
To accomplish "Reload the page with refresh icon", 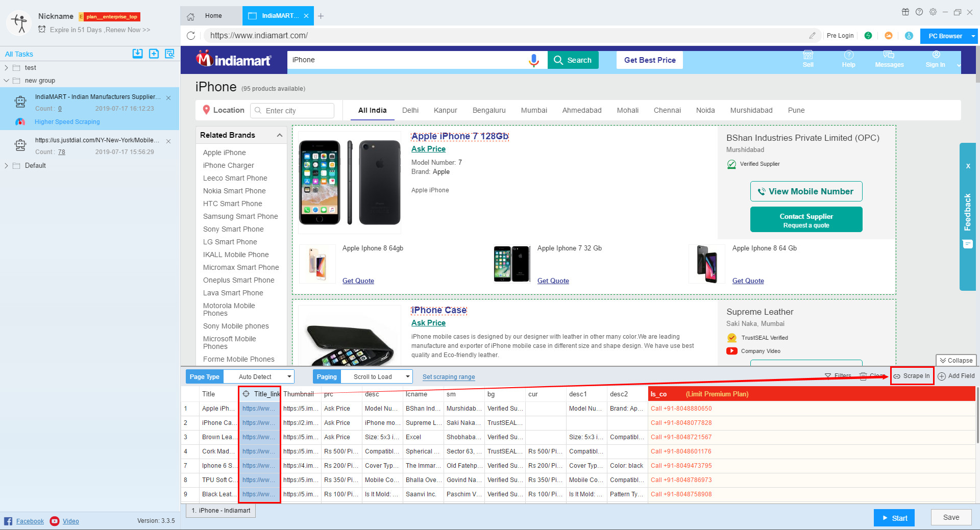I will click(191, 36).
